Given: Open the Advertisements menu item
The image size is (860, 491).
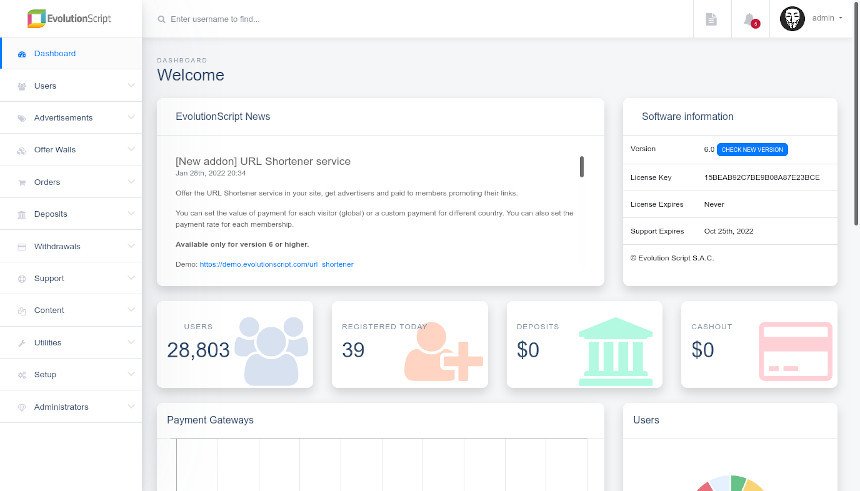Looking at the screenshot, I should point(71,118).
